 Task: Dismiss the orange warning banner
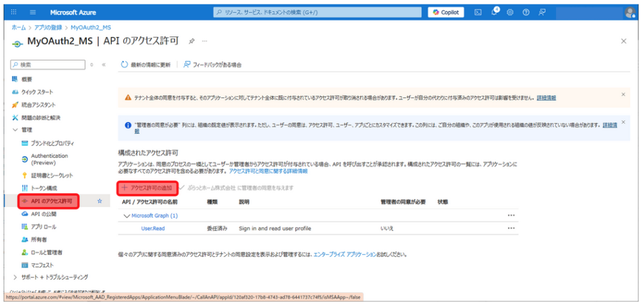[x=623, y=94]
